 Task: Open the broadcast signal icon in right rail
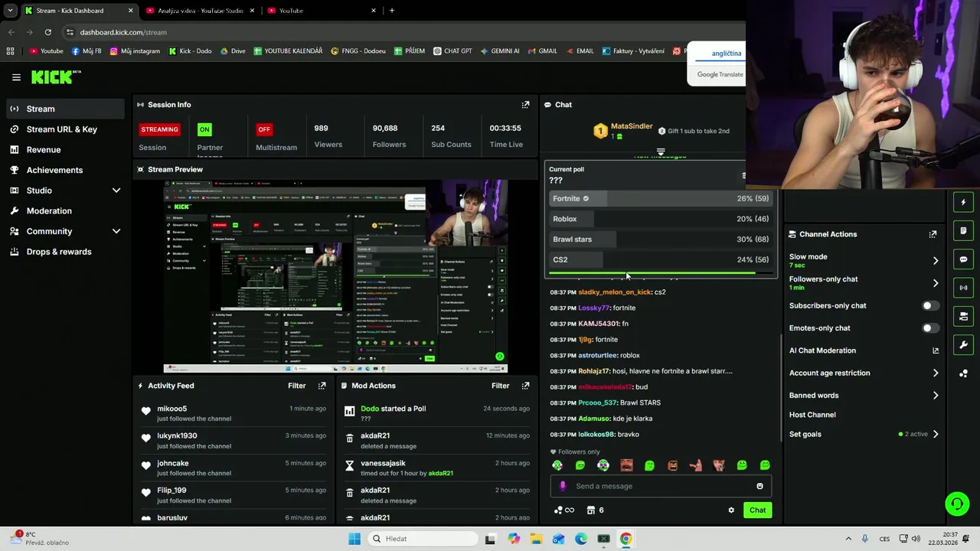click(963, 288)
